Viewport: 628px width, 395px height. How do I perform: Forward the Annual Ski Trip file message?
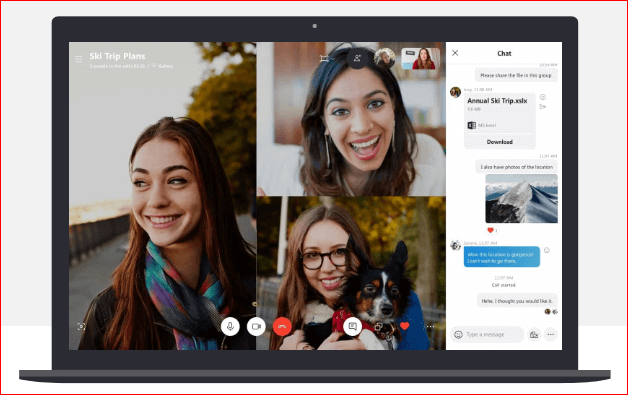coord(543,107)
